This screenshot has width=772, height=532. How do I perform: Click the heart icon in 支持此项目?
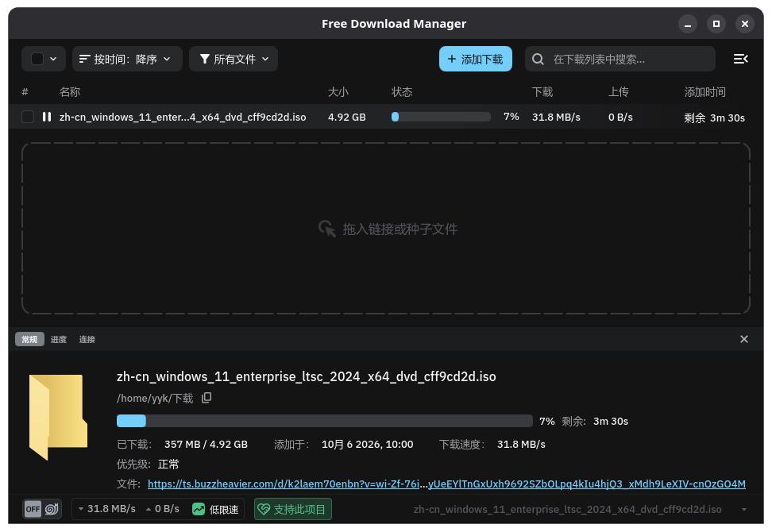pos(264,509)
